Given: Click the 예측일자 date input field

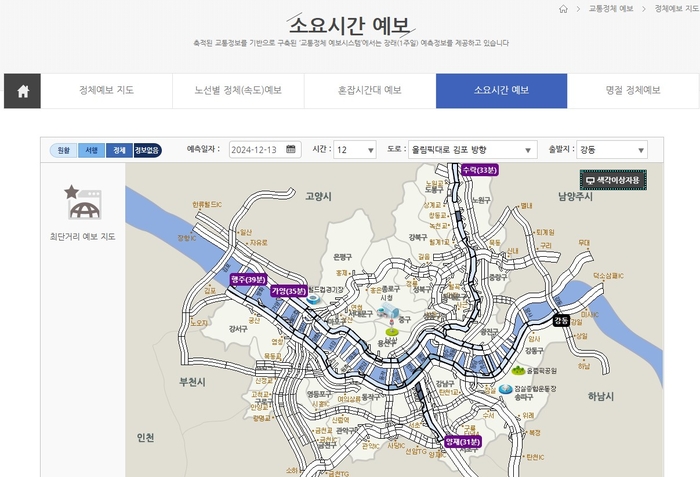Looking at the screenshot, I should [x=265, y=150].
